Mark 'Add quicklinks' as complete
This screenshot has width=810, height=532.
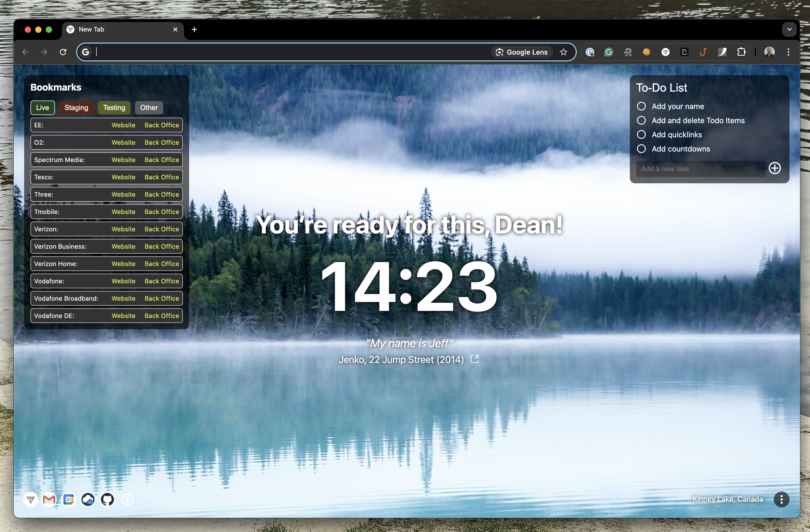tap(641, 134)
